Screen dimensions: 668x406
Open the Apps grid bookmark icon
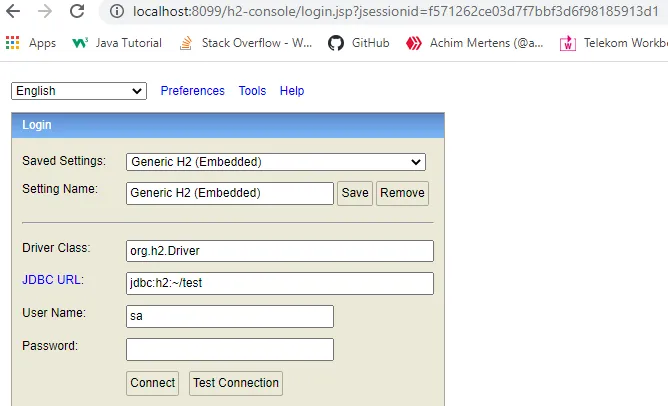12,43
